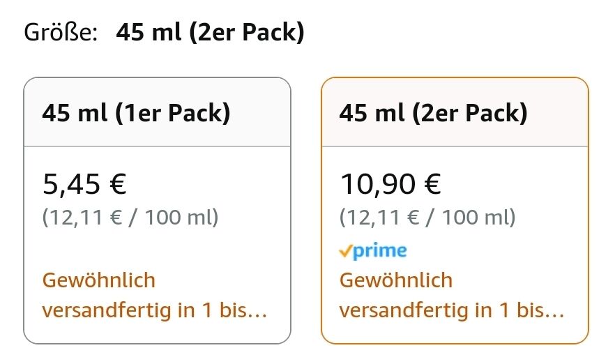Click 'versandfertig in 1 bis…' in left card
Image resolution: width=615 pixels, height=364 pixels.
coord(155,310)
